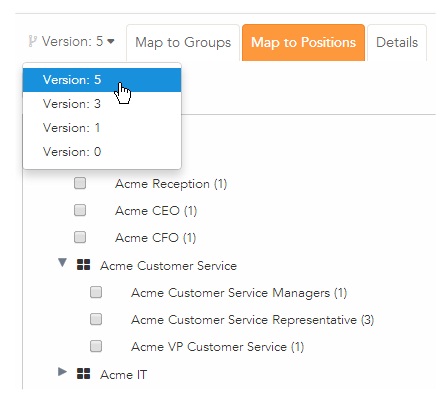Click the Acme IT tree label

coord(124,375)
